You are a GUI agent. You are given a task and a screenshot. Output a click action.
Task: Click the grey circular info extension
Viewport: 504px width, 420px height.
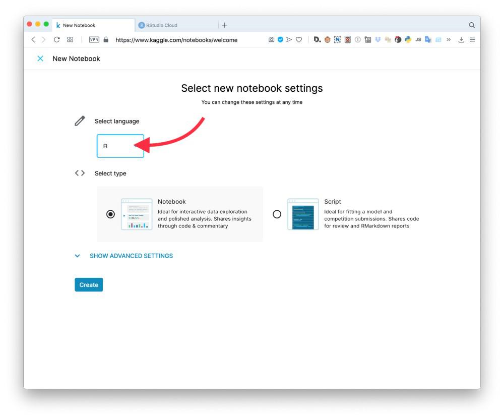[357, 39]
